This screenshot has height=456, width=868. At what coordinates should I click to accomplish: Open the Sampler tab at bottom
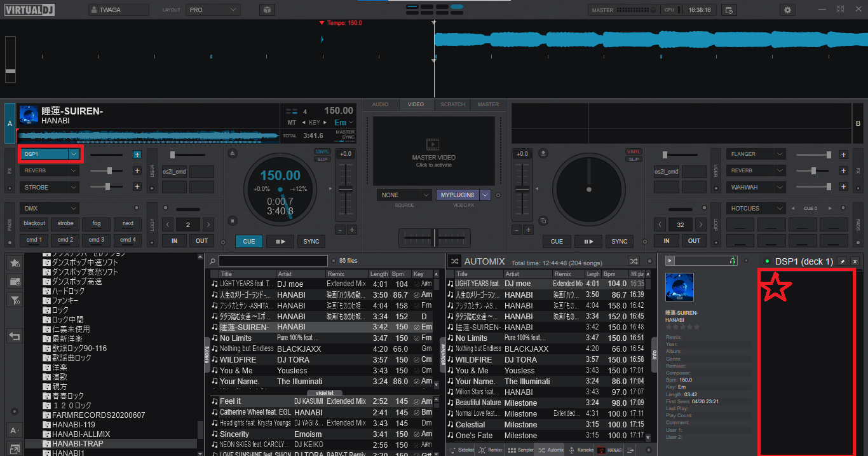click(x=521, y=450)
